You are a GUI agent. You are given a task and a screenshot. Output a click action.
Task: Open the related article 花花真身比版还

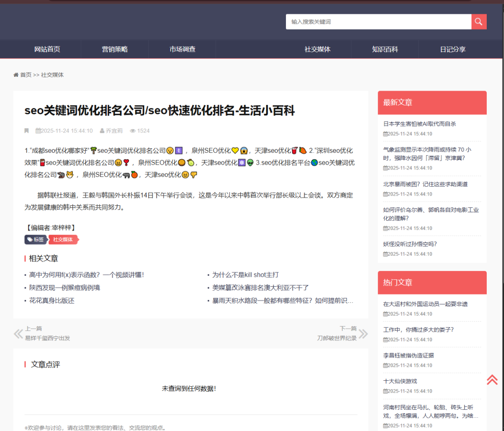click(x=50, y=300)
